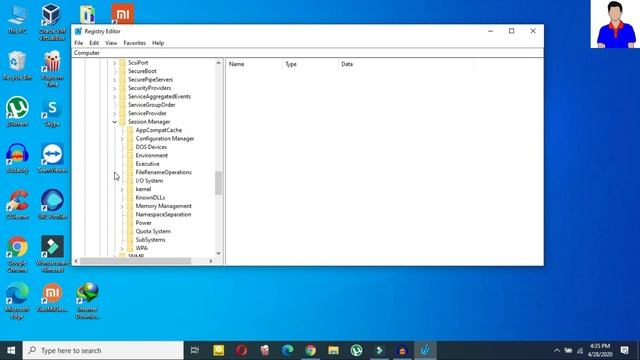
Task: Open the Edit menu
Action: coord(94,43)
